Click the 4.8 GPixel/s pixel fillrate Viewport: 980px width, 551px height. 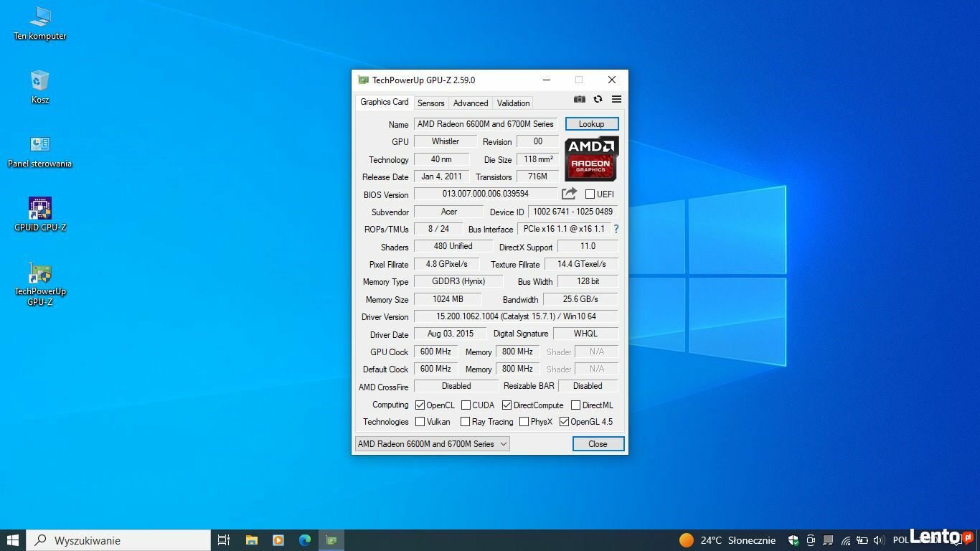[446, 264]
